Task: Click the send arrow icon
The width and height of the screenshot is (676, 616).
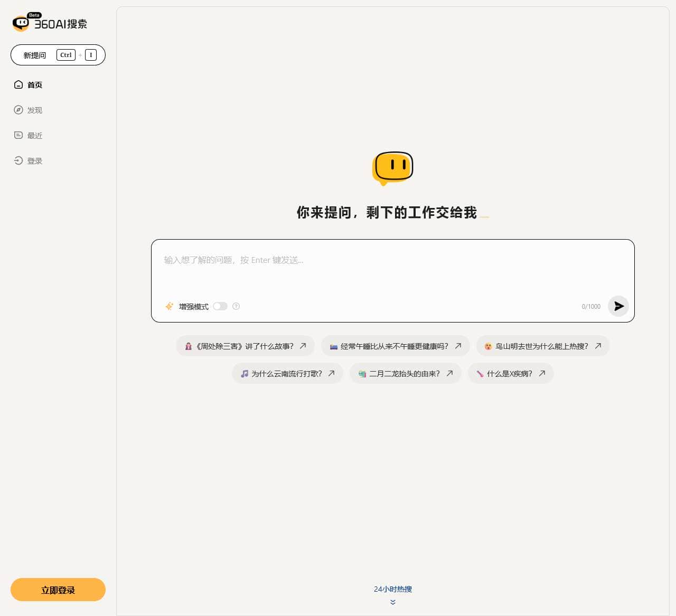Action: [618, 306]
